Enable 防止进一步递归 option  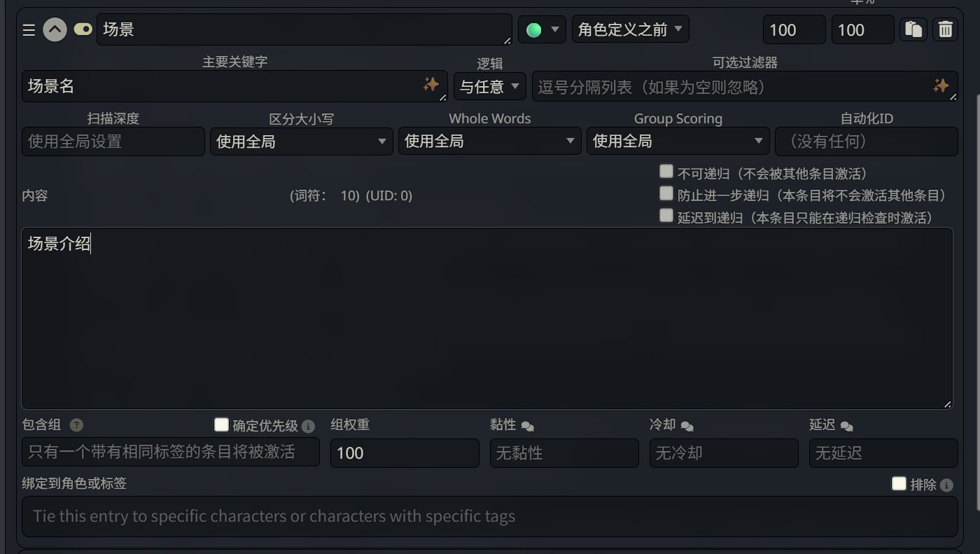point(665,193)
